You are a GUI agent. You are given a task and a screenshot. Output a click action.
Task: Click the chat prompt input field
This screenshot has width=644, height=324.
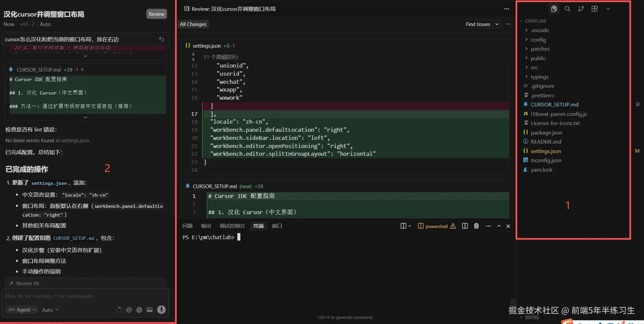(x=85, y=296)
